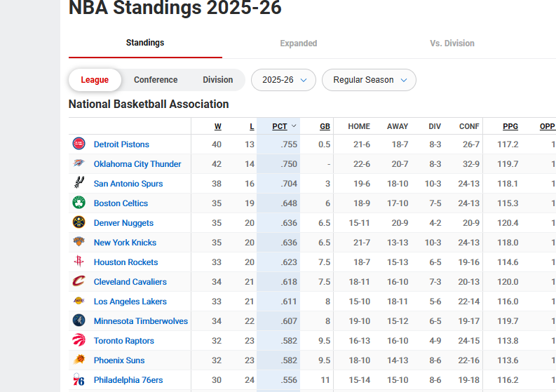Switch to Division standings view
Image resolution: width=556 pixels, height=392 pixels.
point(217,80)
